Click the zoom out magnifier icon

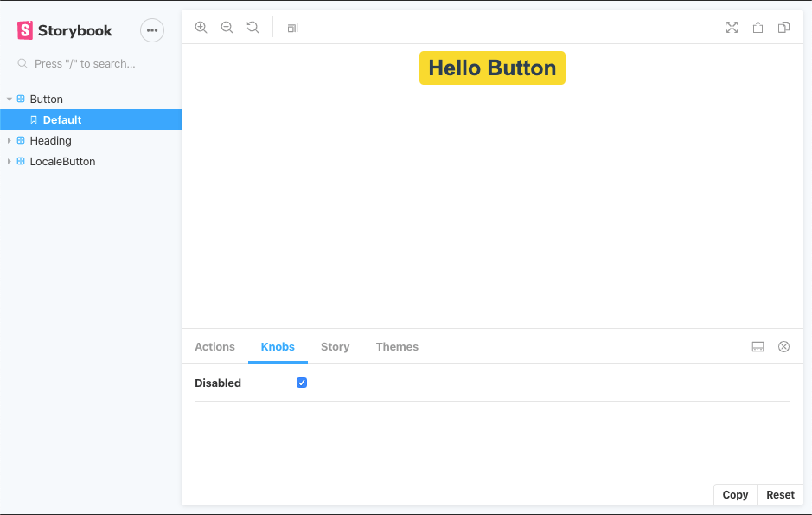(227, 28)
